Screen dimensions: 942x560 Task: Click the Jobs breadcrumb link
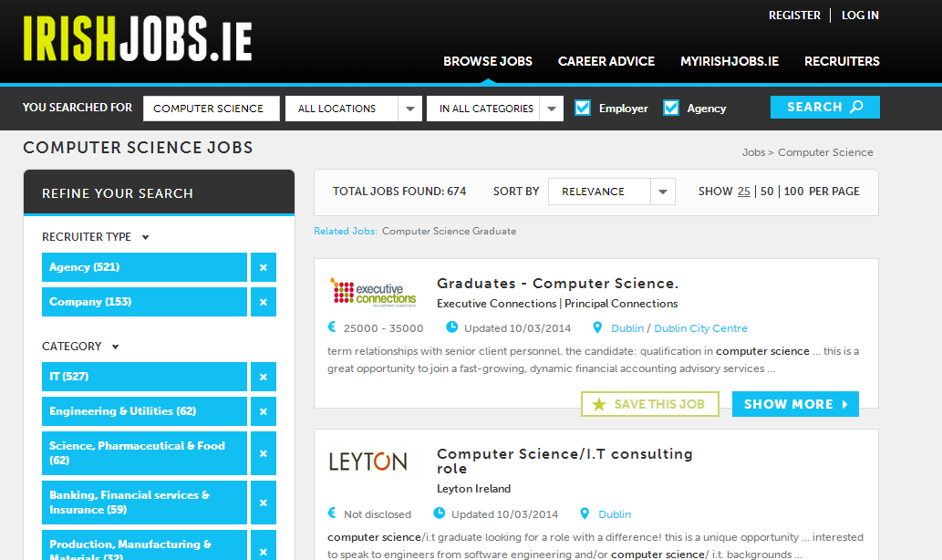click(753, 152)
